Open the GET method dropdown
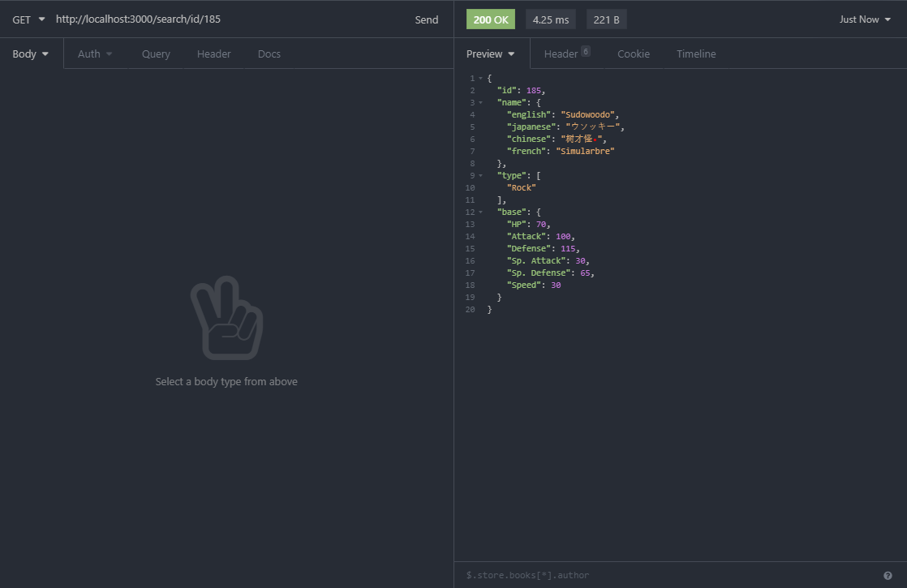907x588 pixels. [x=28, y=19]
